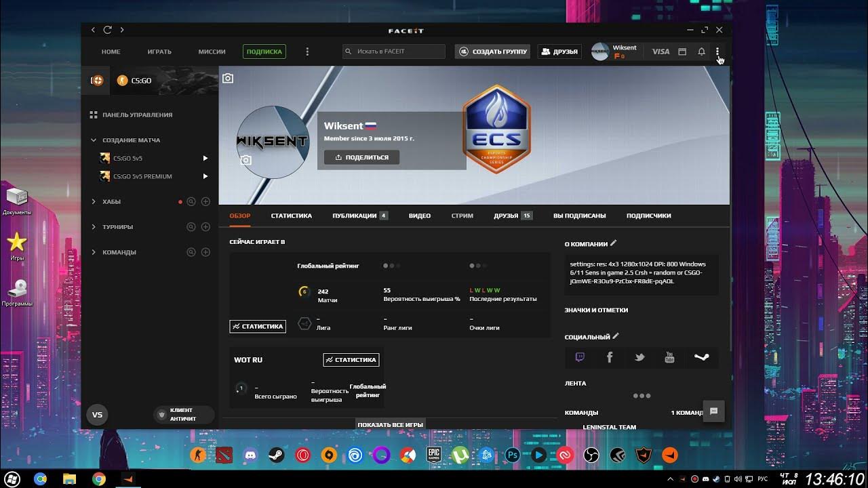This screenshot has height=488, width=868.
Task: Open the CS:GO 5v5 play arrow
Action: click(205, 158)
